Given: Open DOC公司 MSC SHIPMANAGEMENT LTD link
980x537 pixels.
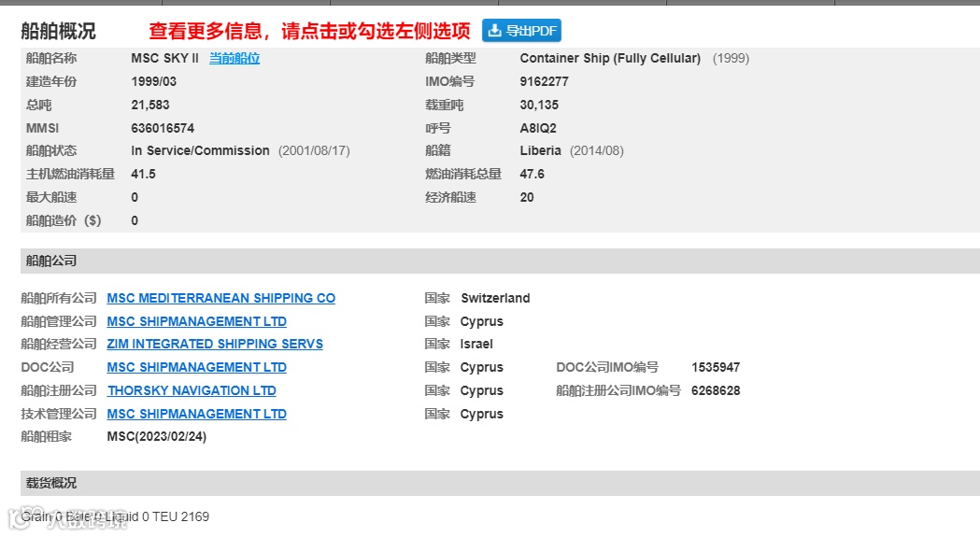Looking at the screenshot, I should (197, 367).
